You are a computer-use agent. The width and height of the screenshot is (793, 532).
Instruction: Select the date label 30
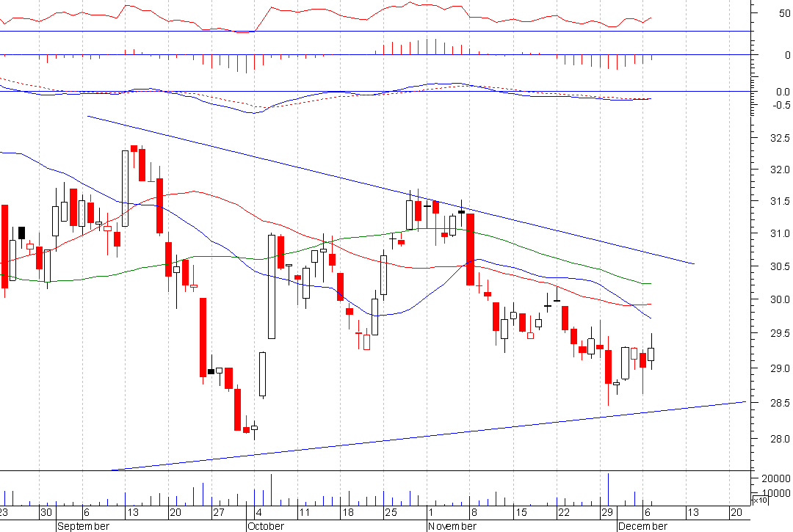pos(46,512)
